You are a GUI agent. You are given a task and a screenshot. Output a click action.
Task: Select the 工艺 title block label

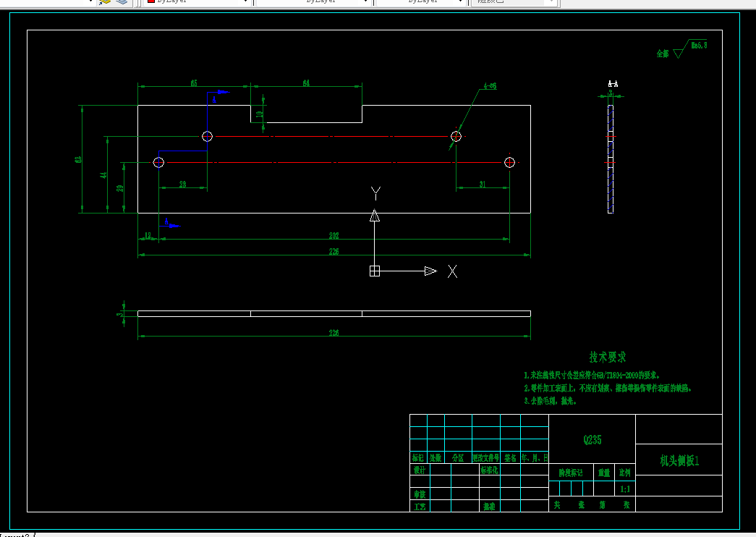click(420, 506)
